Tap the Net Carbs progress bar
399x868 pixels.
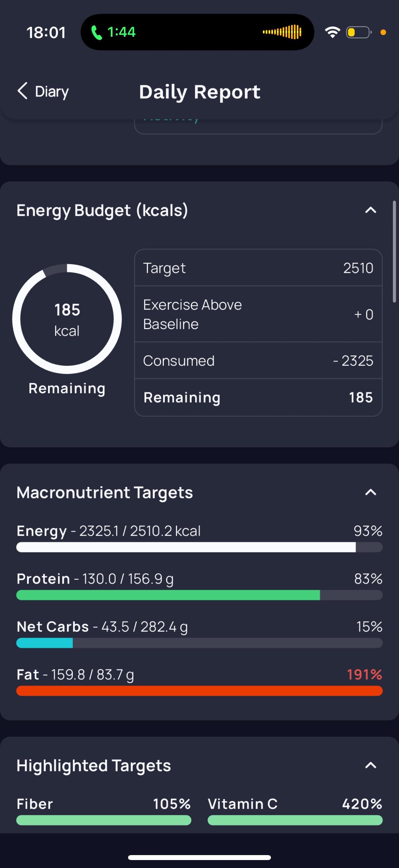[x=199, y=643]
